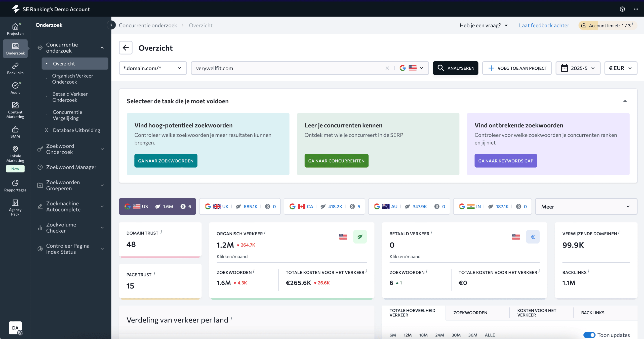Click the Laat feedback achter link
Image resolution: width=644 pixels, height=339 pixels.
point(544,25)
